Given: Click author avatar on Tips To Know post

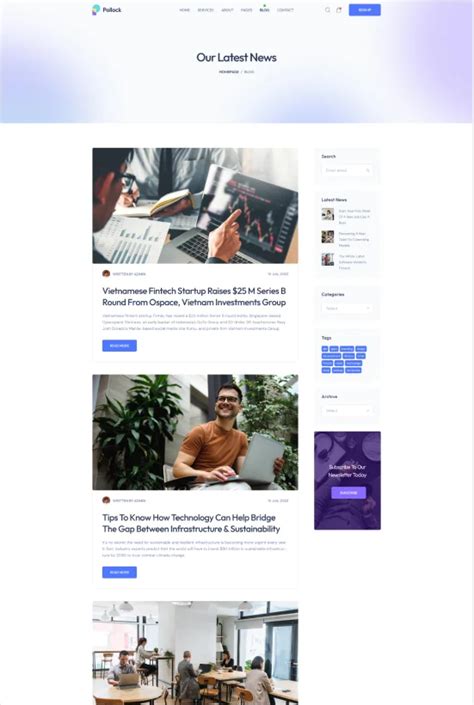Looking at the screenshot, I should pos(106,500).
